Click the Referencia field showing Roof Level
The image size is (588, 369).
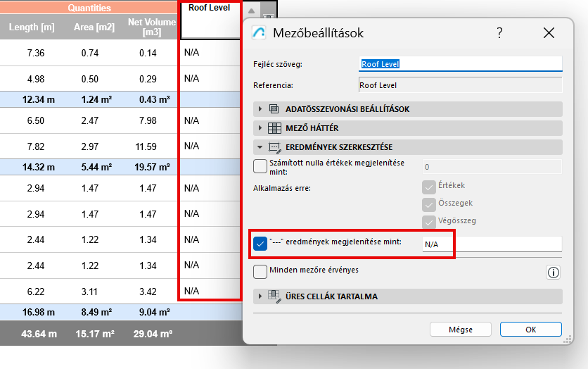tap(461, 85)
